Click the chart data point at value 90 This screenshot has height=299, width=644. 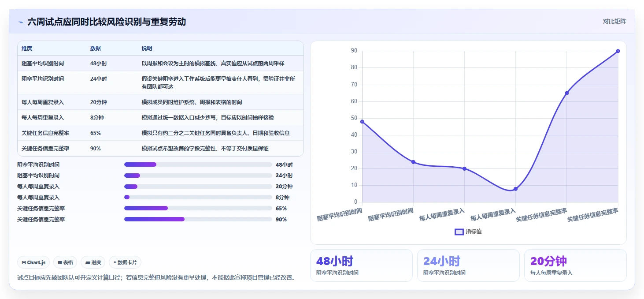618,51
